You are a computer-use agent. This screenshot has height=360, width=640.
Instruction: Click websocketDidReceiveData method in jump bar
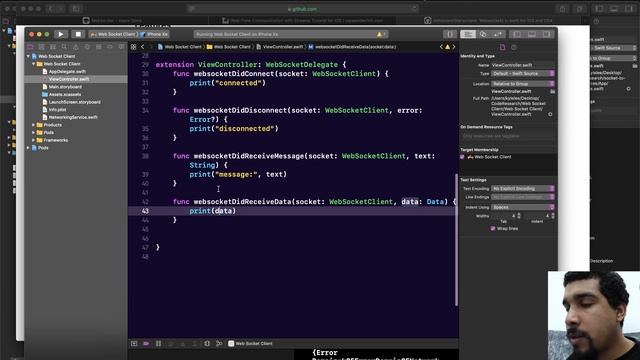pos(352,47)
